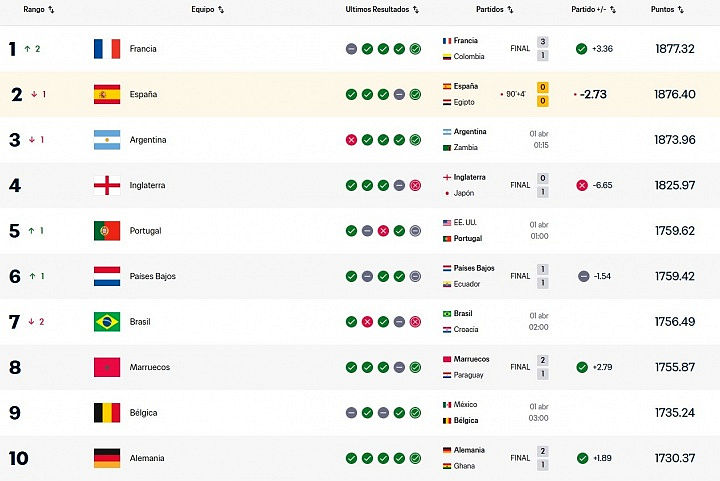Sort by Puntos column header
Image resolution: width=720 pixels, height=481 pixels.
click(x=667, y=9)
